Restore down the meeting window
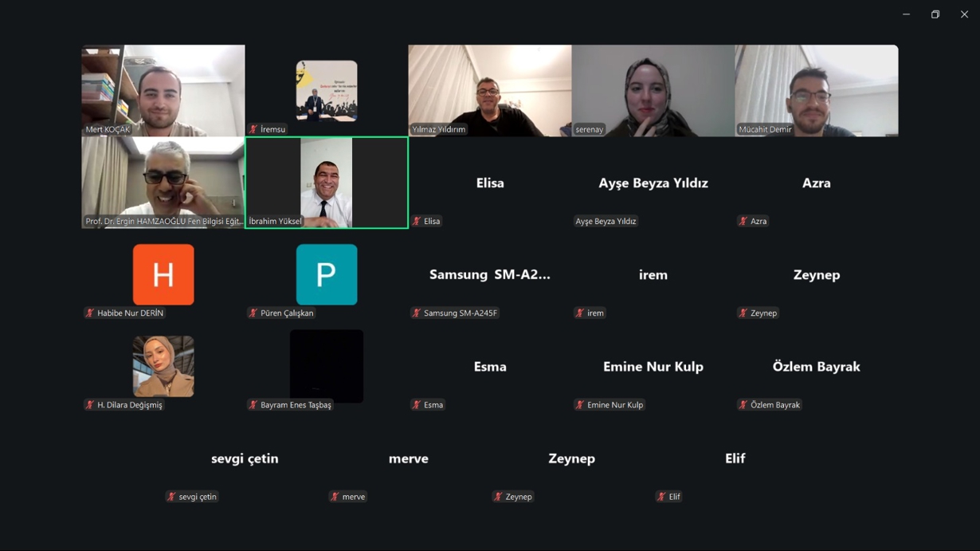The height and width of the screenshot is (551, 980). point(935,14)
